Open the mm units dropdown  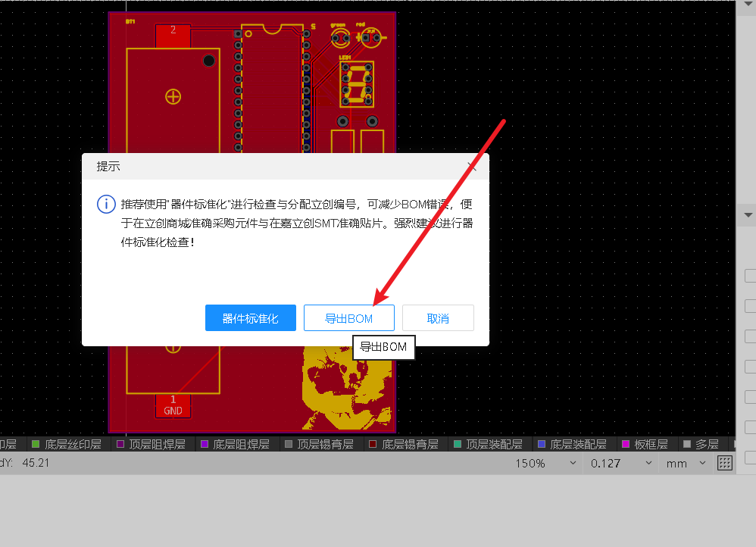tap(686, 463)
